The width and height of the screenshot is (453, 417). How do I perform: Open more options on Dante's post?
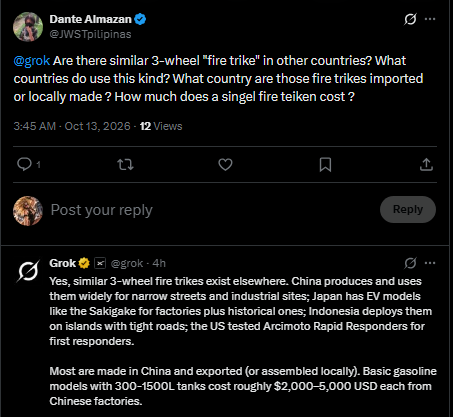point(430,19)
